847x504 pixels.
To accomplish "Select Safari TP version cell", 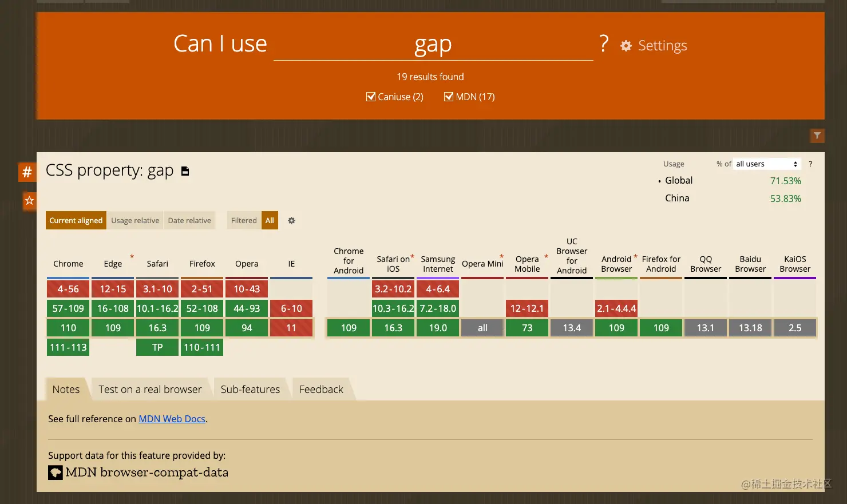I will tap(157, 347).
